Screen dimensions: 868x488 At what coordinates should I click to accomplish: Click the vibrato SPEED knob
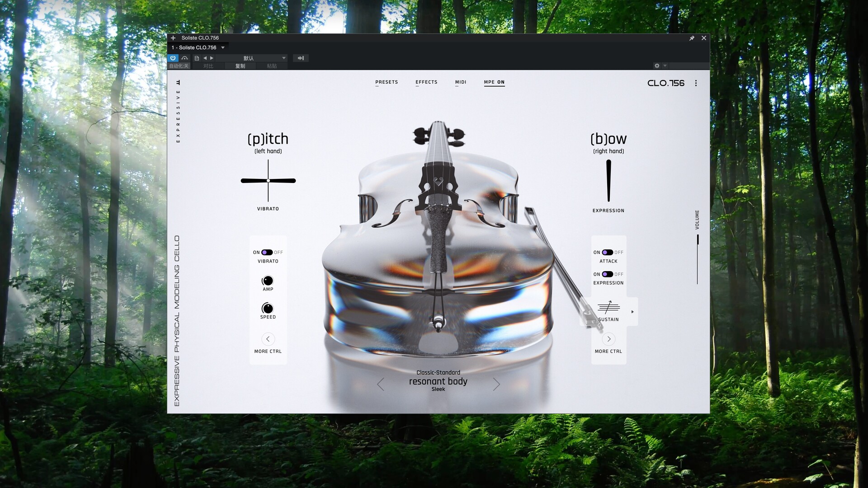[x=268, y=309]
